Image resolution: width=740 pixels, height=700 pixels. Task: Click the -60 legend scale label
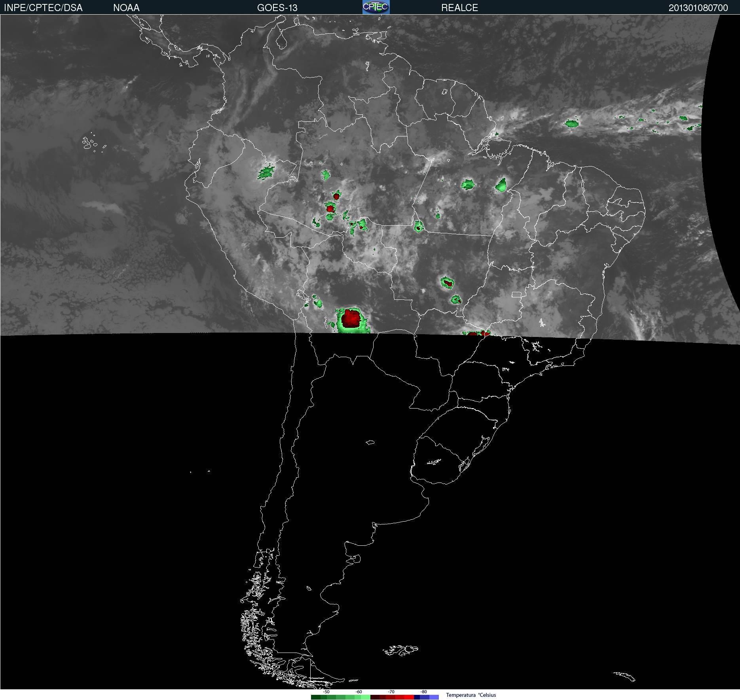click(x=359, y=692)
